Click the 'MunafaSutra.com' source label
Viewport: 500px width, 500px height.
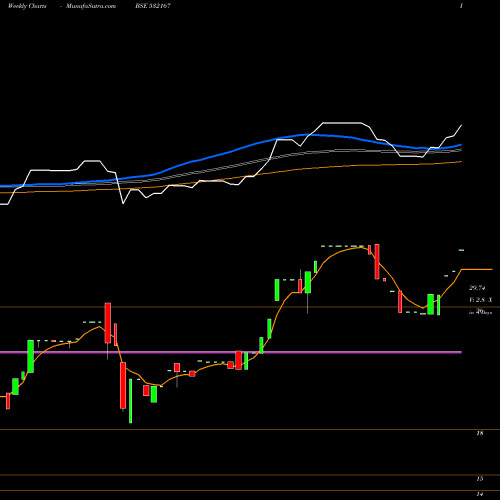[x=91, y=6]
